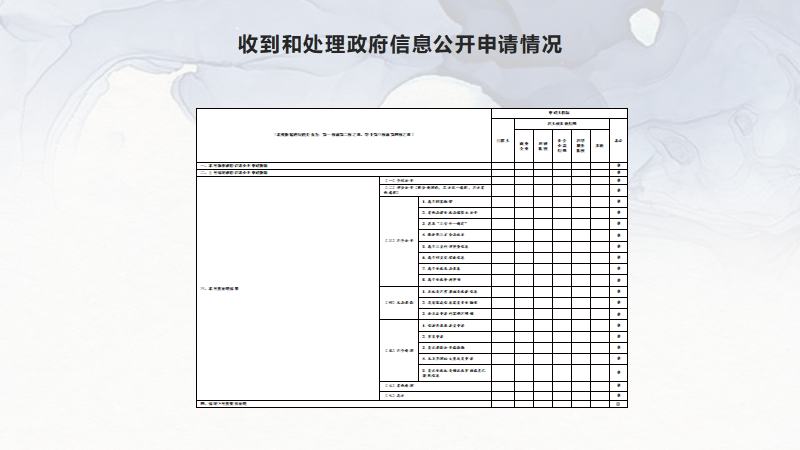
Task: Click the table's top-left description cell
Action: pyautogui.click(x=342, y=134)
